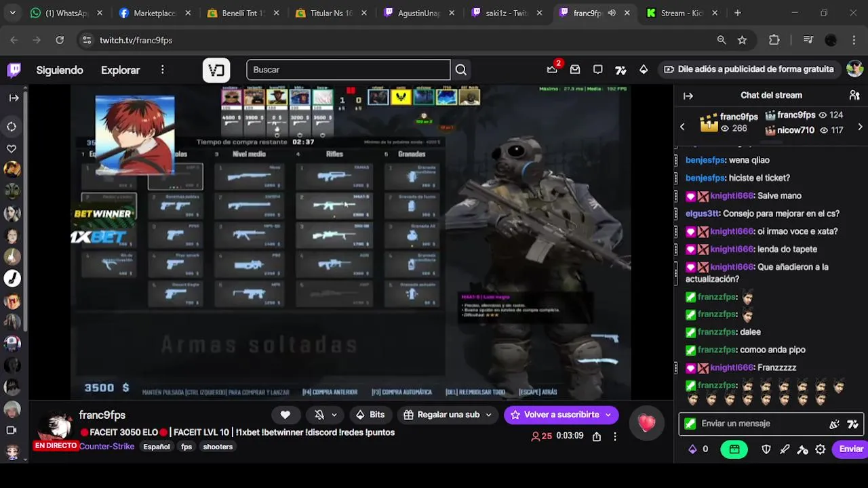The height and width of the screenshot is (488, 868).
Task: Open the moderator shield icon in chat
Action: (x=766, y=449)
